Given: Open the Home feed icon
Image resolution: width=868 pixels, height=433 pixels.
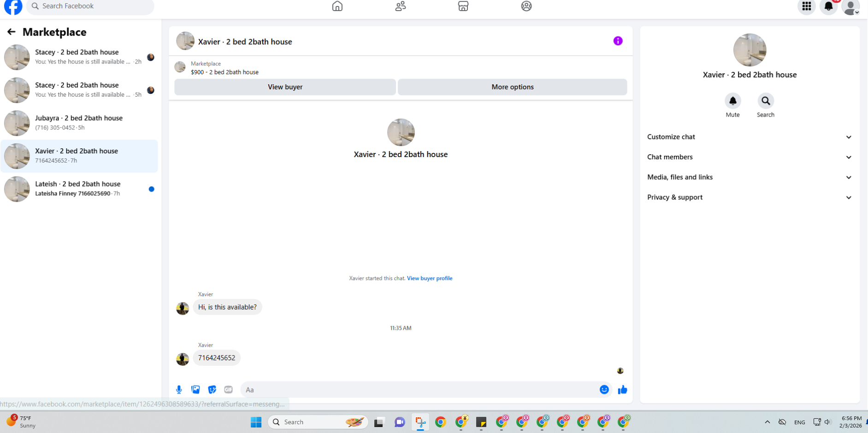Looking at the screenshot, I should click(337, 6).
